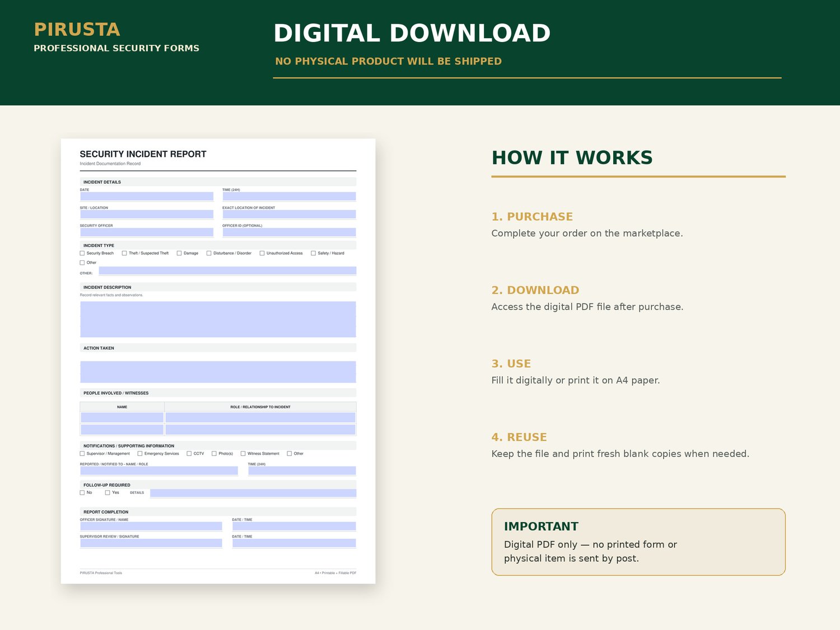Image resolution: width=840 pixels, height=630 pixels.
Task: Click the Supervisor Review / Signature field
Action: [151, 543]
